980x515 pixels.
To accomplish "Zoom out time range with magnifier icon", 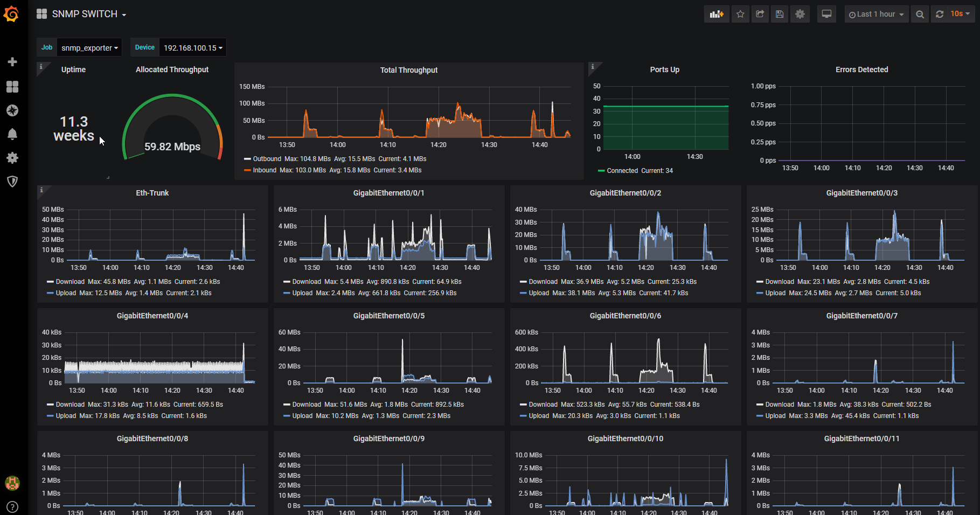I will pos(920,14).
